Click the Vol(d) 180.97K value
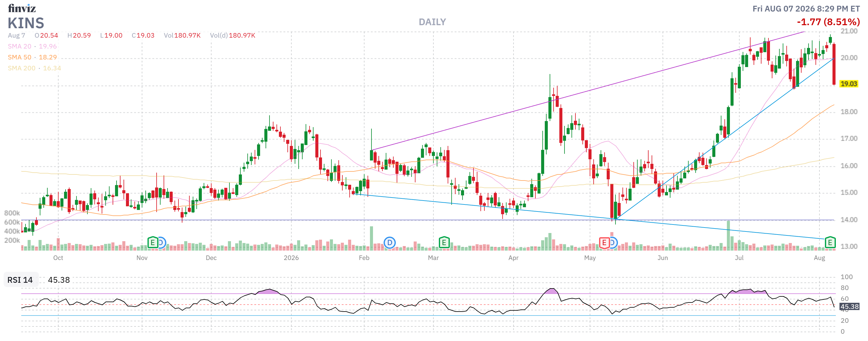The width and height of the screenshot is (868, 341). (242, 35)
